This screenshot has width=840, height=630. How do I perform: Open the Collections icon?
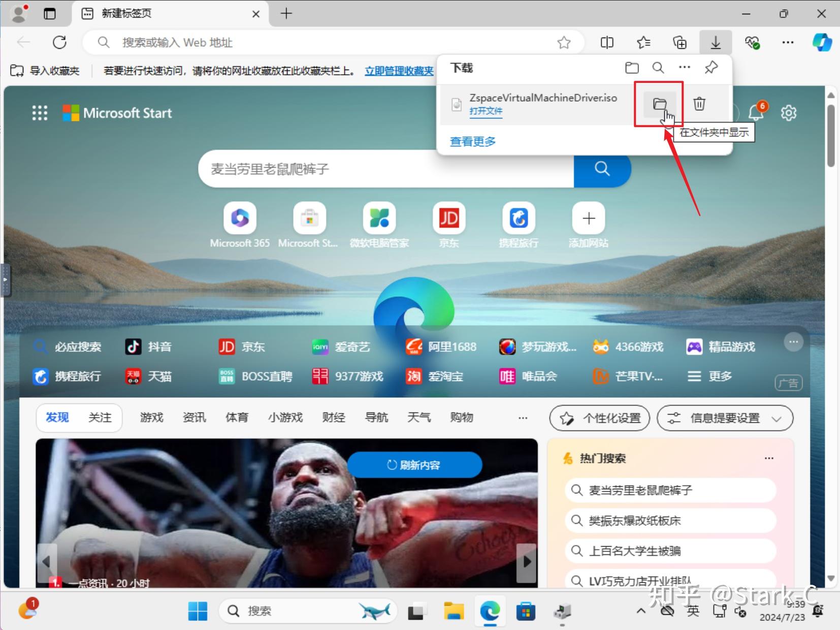[x=680, y=43]
